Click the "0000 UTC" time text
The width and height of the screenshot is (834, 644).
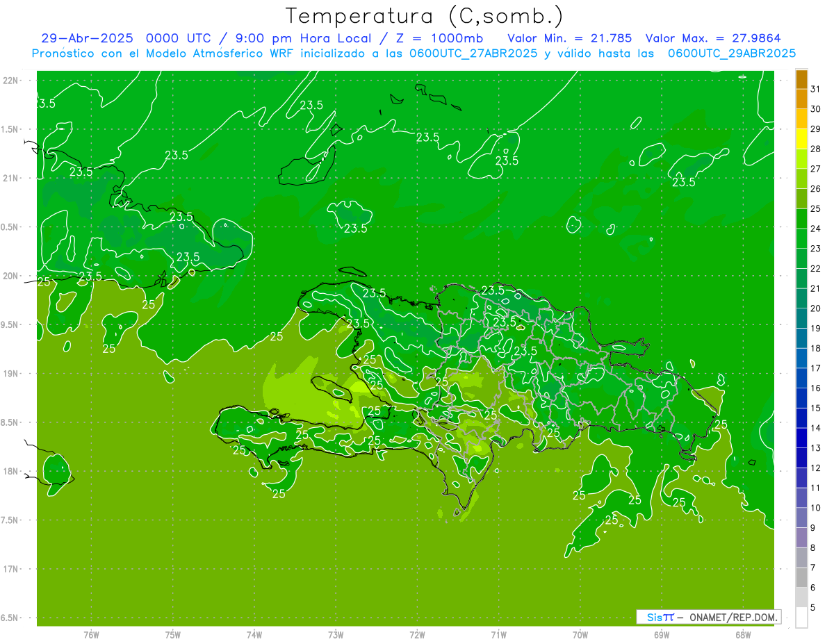(x=179, y=38)
